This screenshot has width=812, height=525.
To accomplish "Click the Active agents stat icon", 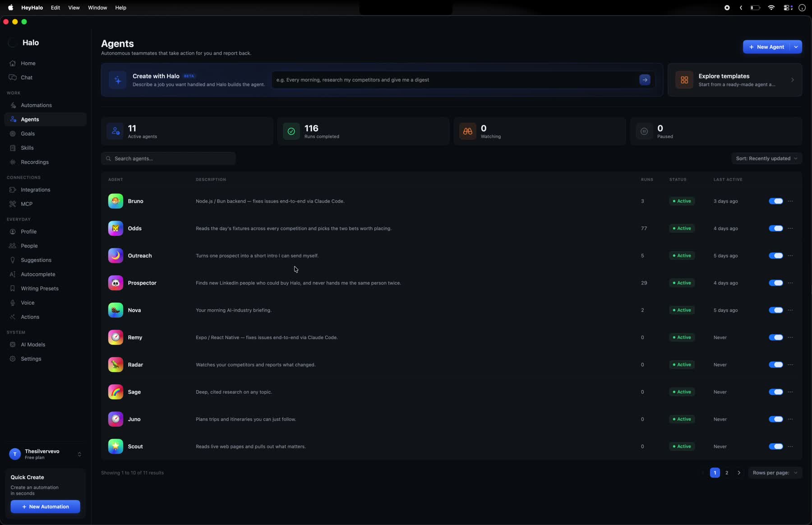I will click(x=115, y=131).
